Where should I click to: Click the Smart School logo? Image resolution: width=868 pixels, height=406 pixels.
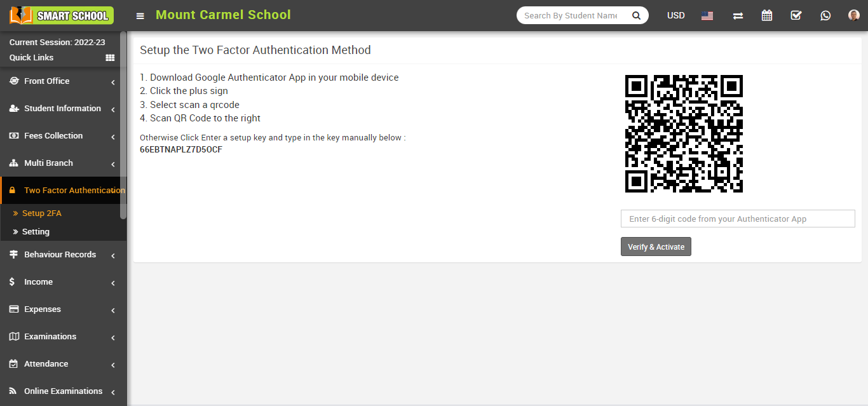[x=62, y=15]
